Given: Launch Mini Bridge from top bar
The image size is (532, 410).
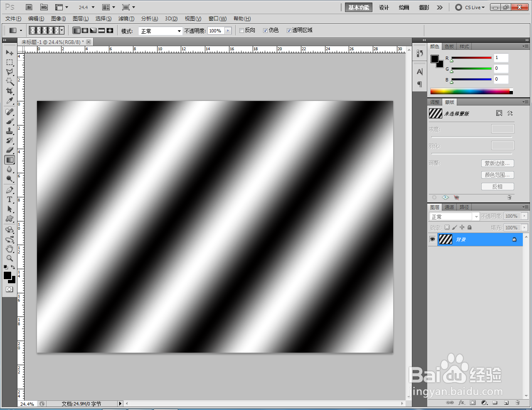Looking at the screenshot, I should (44, 7).
